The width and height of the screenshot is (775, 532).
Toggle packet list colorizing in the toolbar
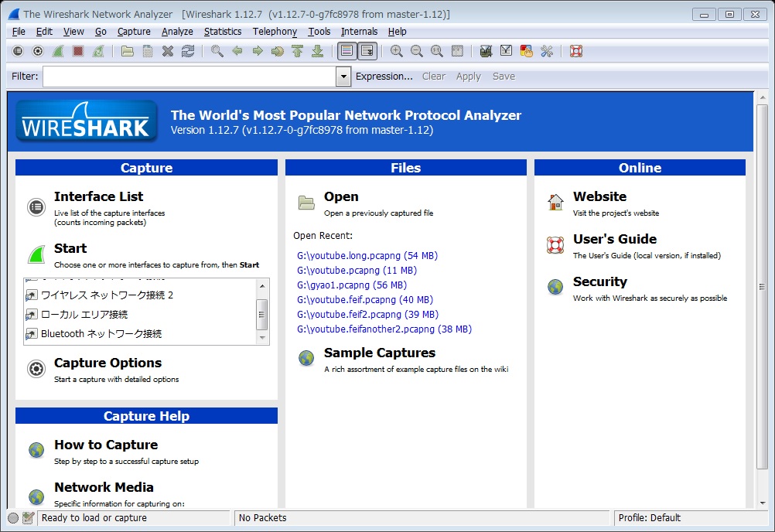347,51
